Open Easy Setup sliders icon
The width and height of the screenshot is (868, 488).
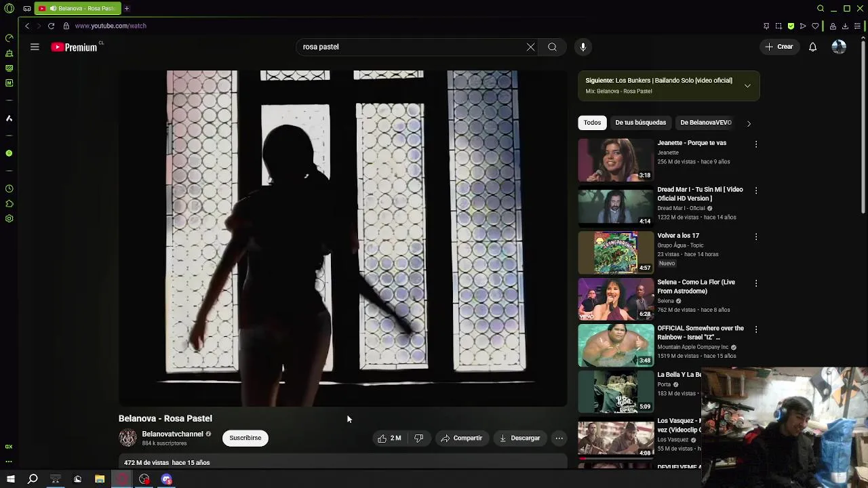tap(857, 26)
